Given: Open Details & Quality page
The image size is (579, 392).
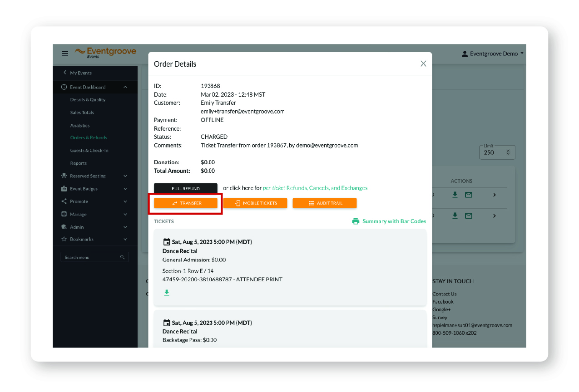Looking at the screenshot, I should coord(88,100).
